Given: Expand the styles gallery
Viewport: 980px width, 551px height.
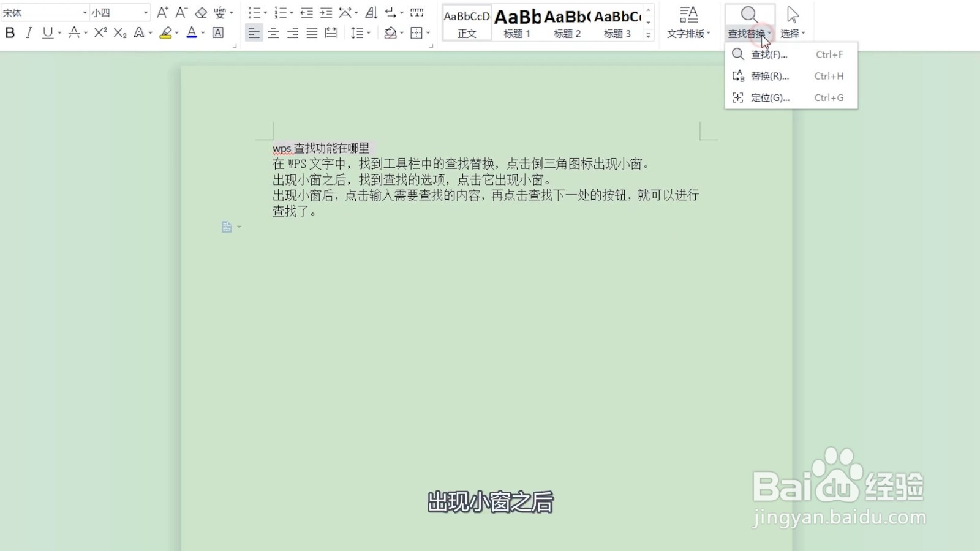Looking at the screenshot, I should [648, 36].
